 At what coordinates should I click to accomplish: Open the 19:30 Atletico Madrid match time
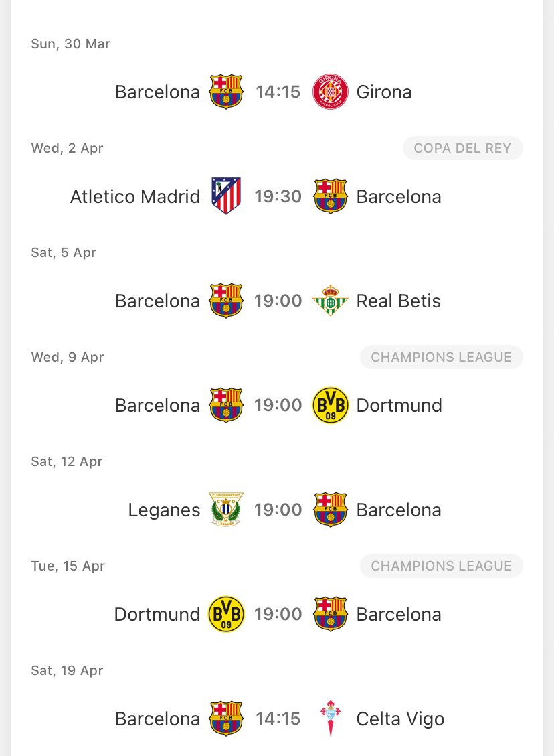point(278,196)
